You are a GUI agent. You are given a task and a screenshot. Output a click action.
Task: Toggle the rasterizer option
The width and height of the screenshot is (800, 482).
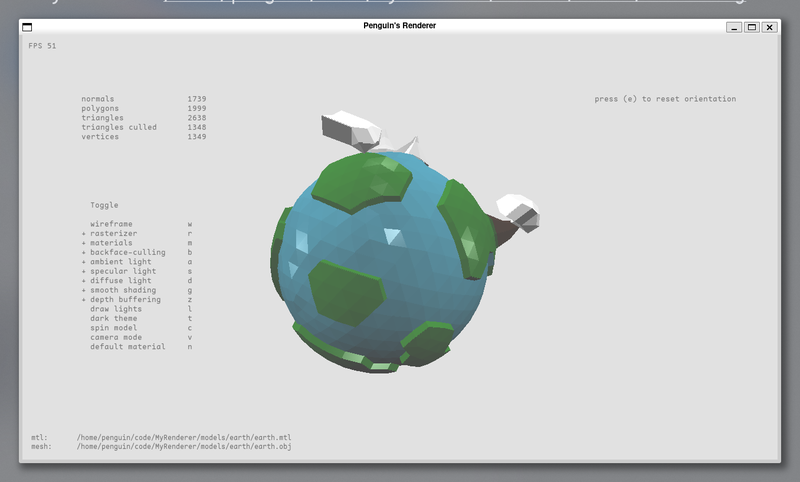(113, 234)
